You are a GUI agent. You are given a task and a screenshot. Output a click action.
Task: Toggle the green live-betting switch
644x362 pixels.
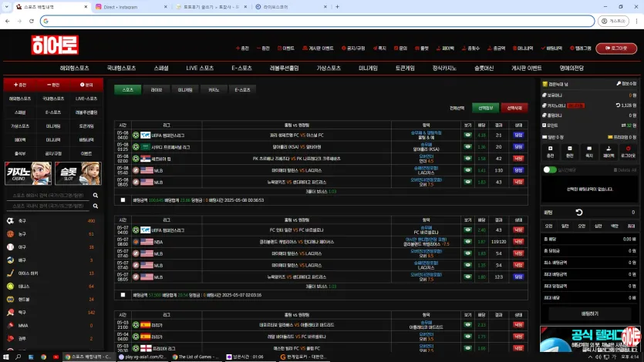[550, 169]
